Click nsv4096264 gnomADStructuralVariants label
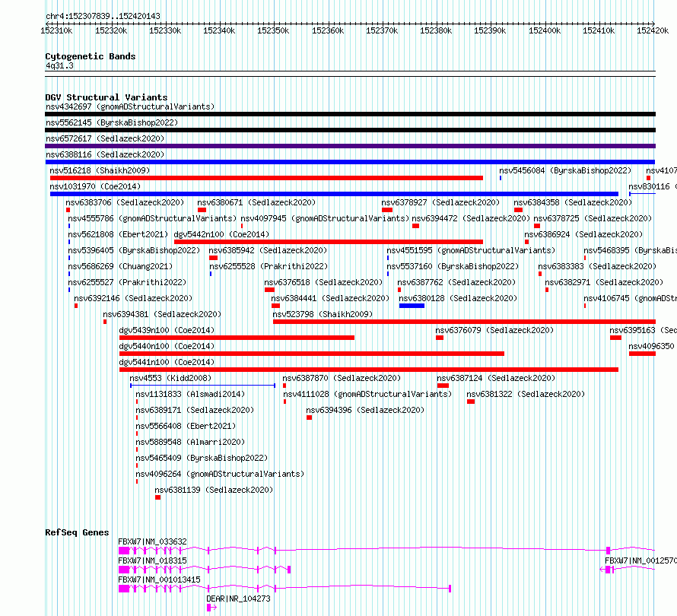The height and width of the screenshot is (616, 677). (220, 474)
